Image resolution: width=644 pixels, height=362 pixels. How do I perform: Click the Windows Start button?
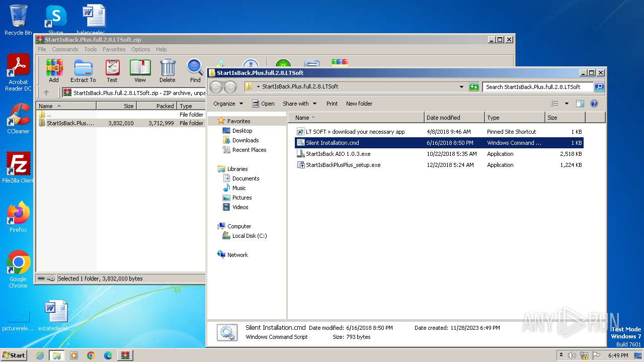(14, 355)
